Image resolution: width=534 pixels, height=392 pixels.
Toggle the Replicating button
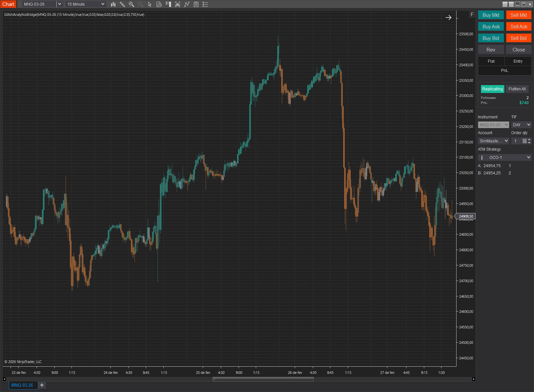point(492,89)
